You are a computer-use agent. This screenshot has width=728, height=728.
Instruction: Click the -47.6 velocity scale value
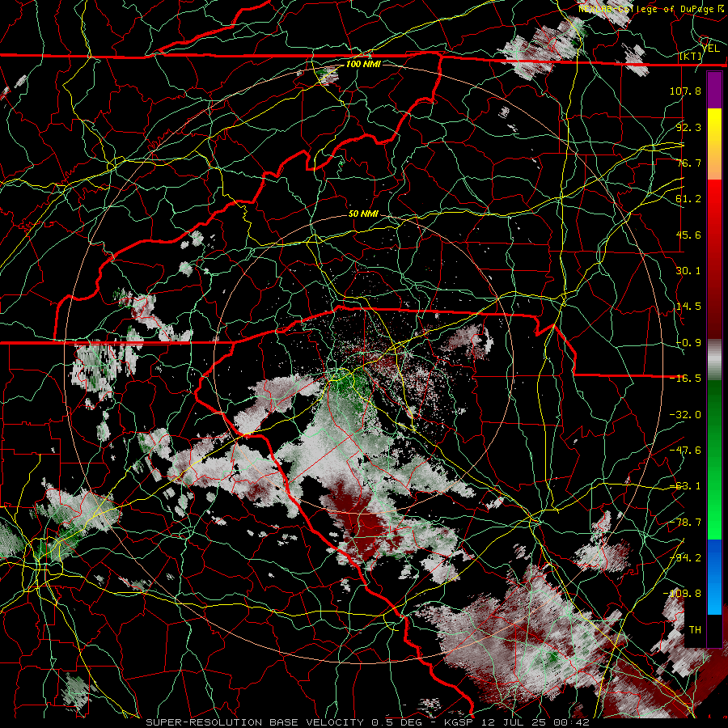pos(685,451)
